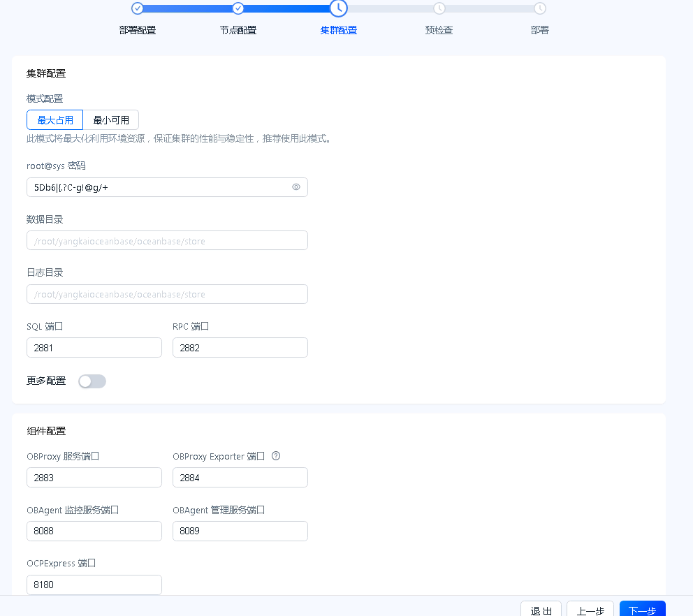693x616 pixels.
Task: Click the 节点配置 completed step checkmark icon
Action: tap(238, 8)
